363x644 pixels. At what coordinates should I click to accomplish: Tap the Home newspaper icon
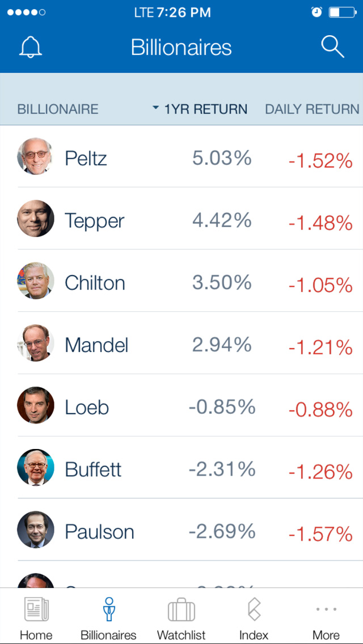[36, 611]
